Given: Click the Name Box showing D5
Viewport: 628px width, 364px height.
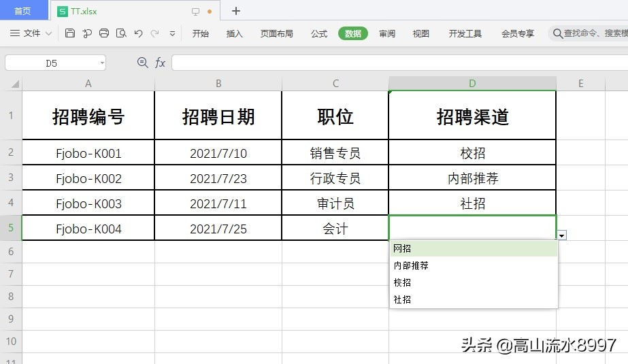Looking at the screenshot, I should (x=51, y=63).
